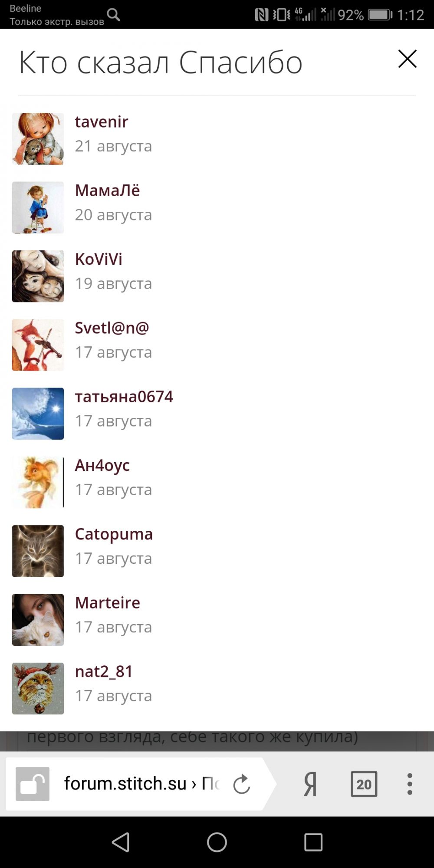
Task: Tap Marteire's avatar photo
Action: [38, 620]
